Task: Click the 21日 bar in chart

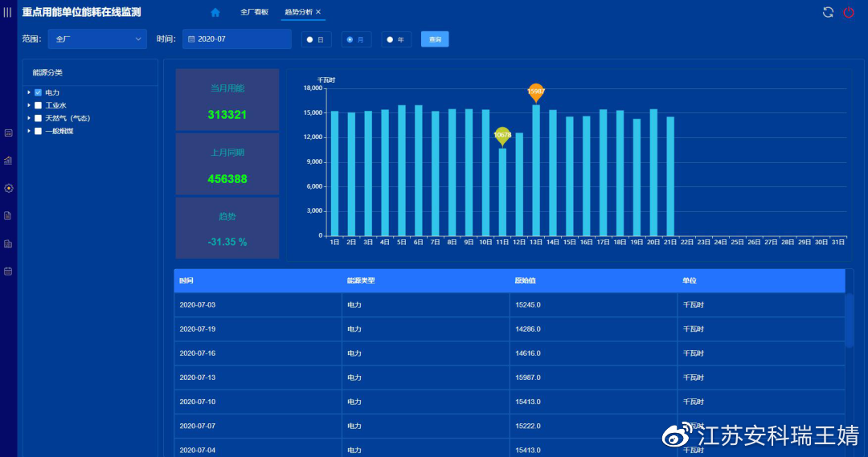Action: [670, 177]
